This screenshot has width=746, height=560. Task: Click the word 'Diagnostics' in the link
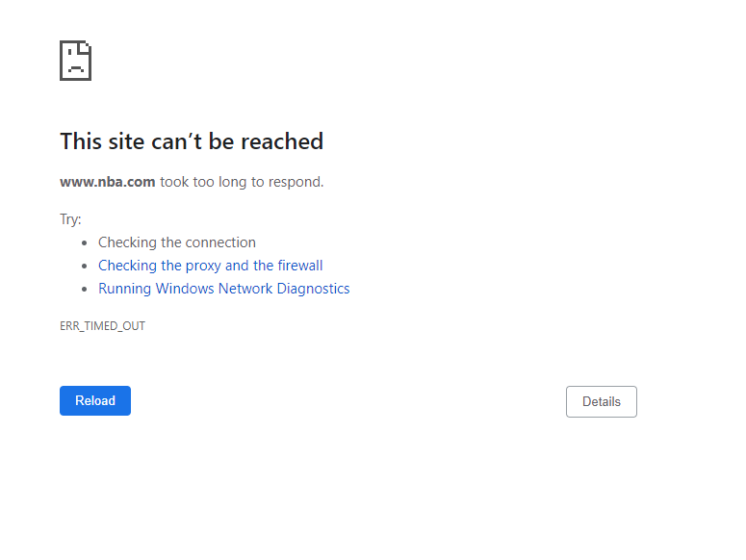coord(313,289)
